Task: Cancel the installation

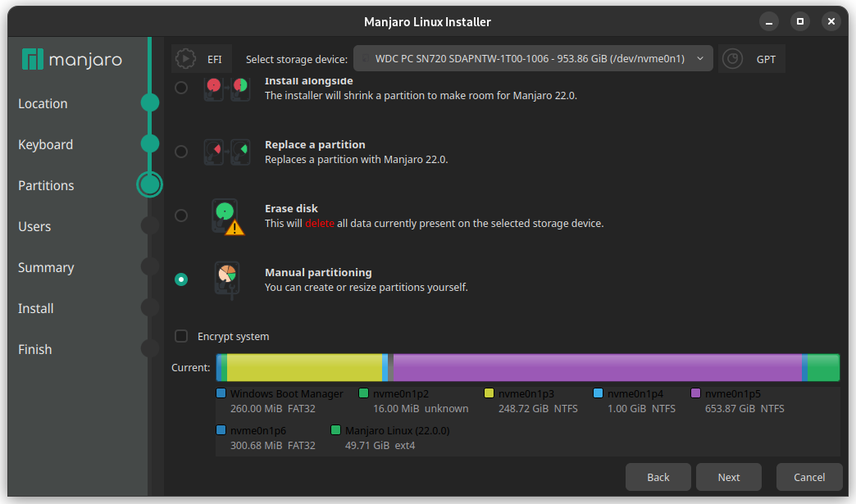Action: pos(809,477)
